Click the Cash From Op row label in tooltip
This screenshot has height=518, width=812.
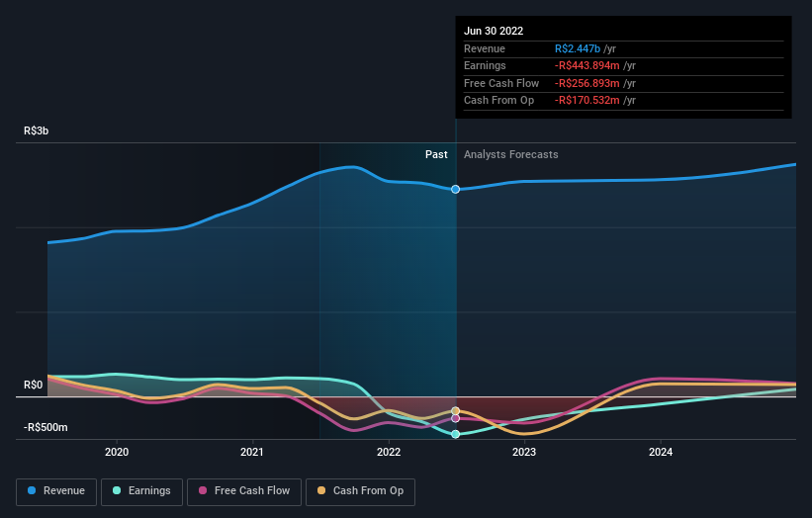pos(498,101)
